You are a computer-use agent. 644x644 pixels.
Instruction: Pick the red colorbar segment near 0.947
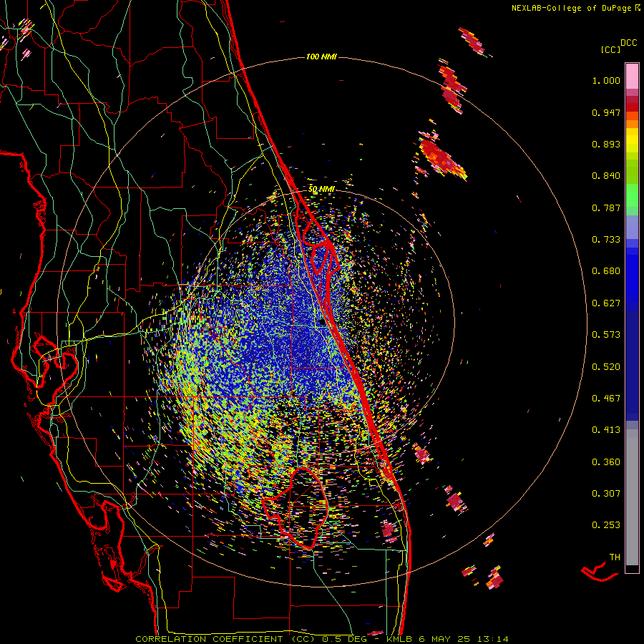(632, 107)
